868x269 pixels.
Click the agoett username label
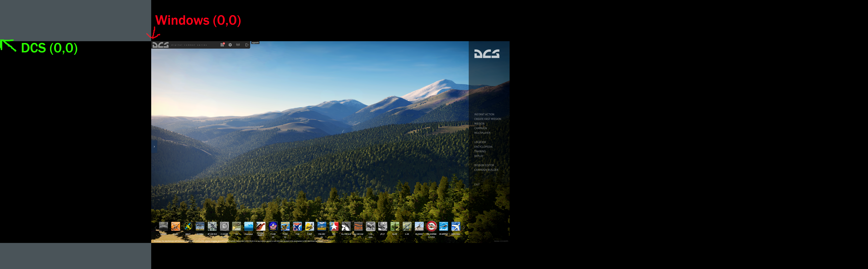coord(255,43)
